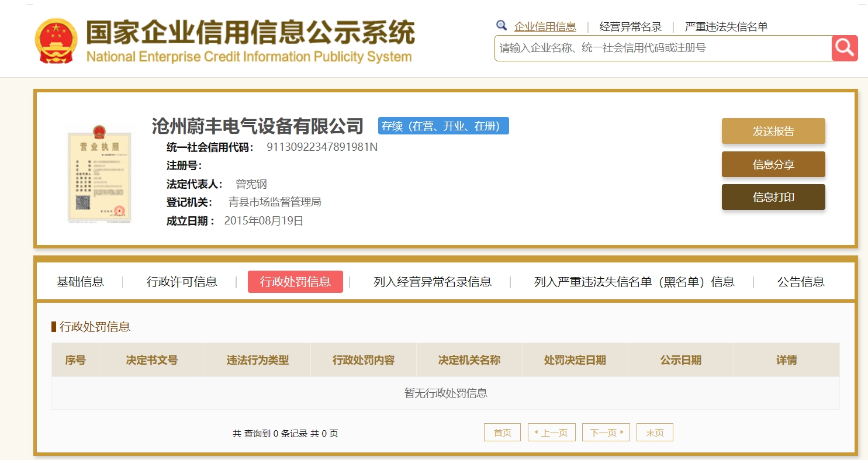Click the establishment date 2015年08月19日
Viewport: 868px width, 460px height.
click(x=264, y=221)
